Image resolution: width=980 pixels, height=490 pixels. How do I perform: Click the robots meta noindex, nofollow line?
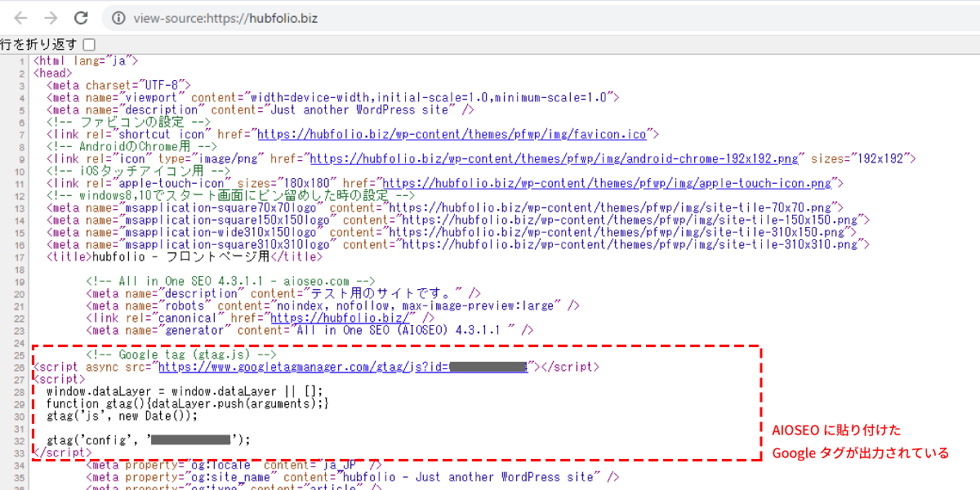click(x=333, y=305)
